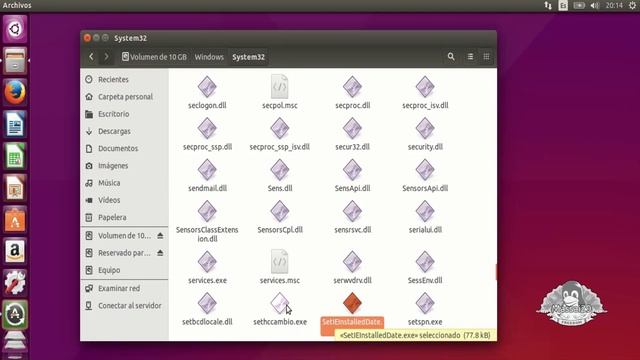Image resolution: width=640 pixels, height=360 pixels.
Task: Select the secur32.dll file
Action: pos(352,133)
